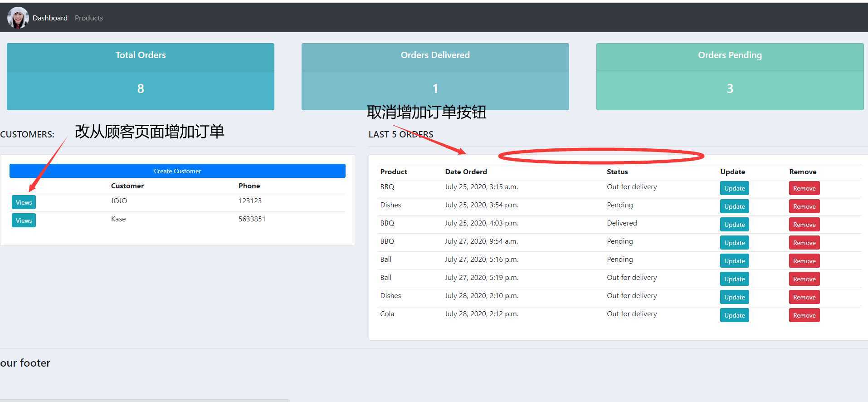The width and height of the screenshot is (868, 402).
Task: Select customer name JOJO
Action: [x=119, y=201]
